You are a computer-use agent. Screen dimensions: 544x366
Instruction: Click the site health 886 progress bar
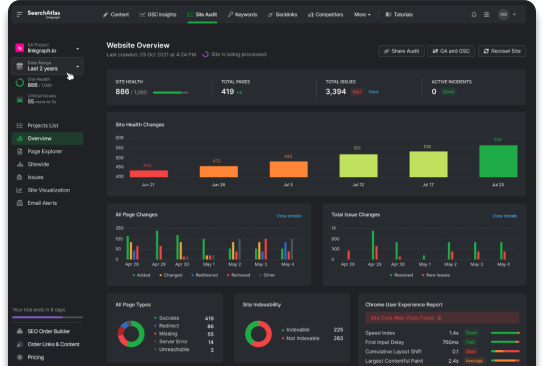coord(171,93)
